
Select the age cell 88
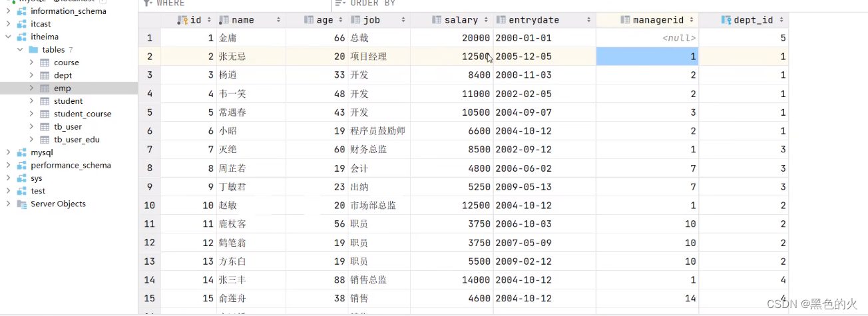318,280
